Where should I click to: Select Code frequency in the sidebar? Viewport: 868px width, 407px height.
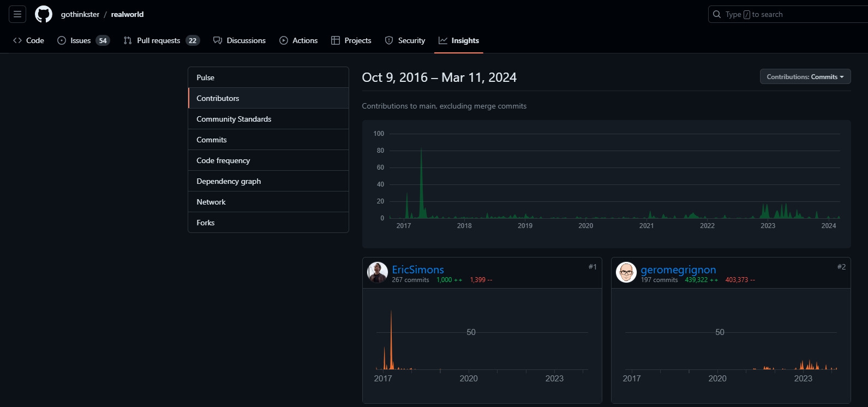click(x=223, y=160)
